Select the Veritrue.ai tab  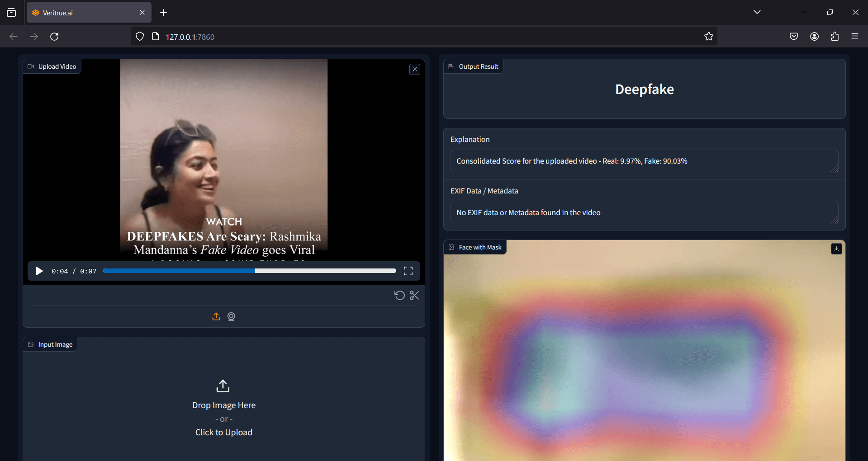[89, 13]
